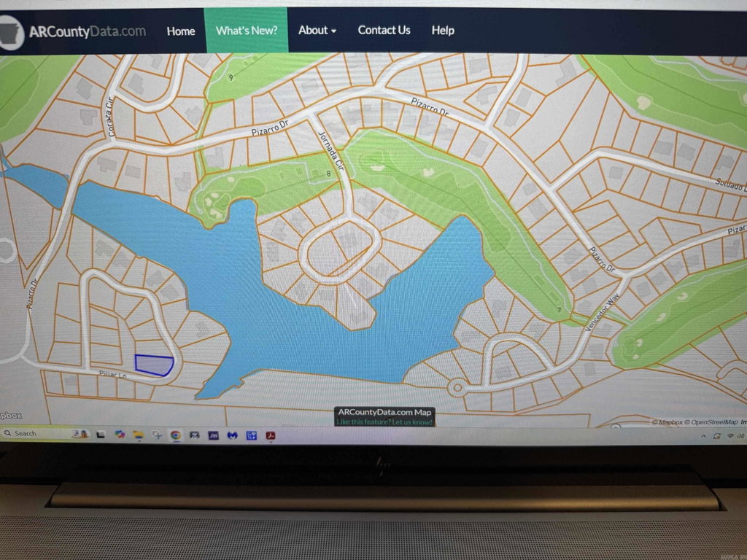This screenshot has height=560, width=747.
Task: Open the JW app in the taskbar
Action: tap(214, 435)
